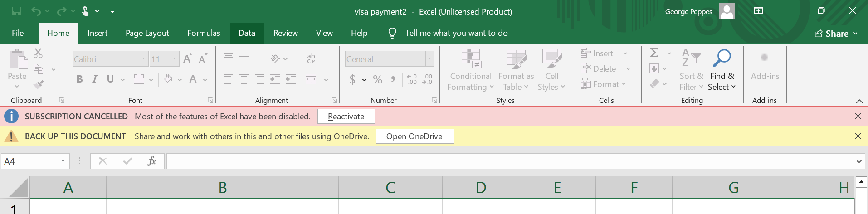Click Middle Align icon
This screenshot has width=868, height=214.
pos(244,58)
